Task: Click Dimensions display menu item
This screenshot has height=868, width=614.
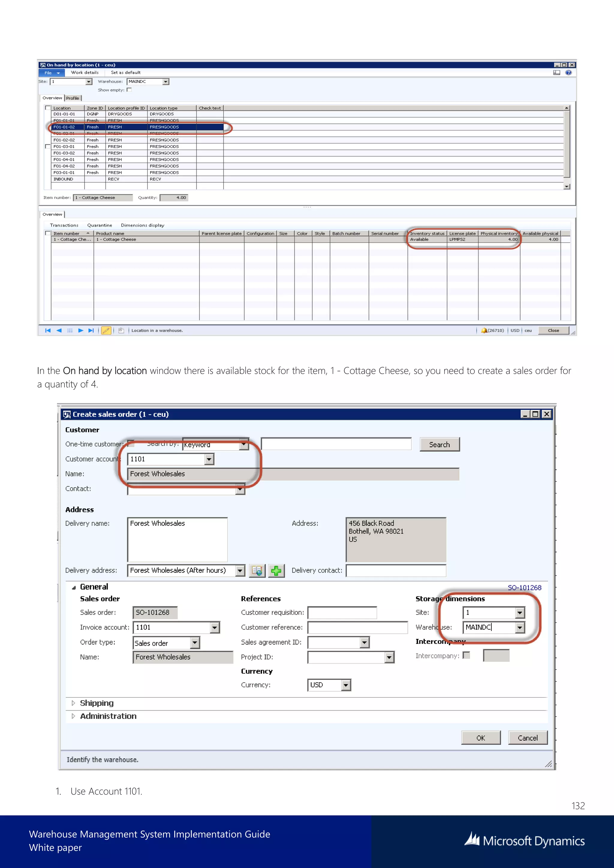Action: coord(142,225)
